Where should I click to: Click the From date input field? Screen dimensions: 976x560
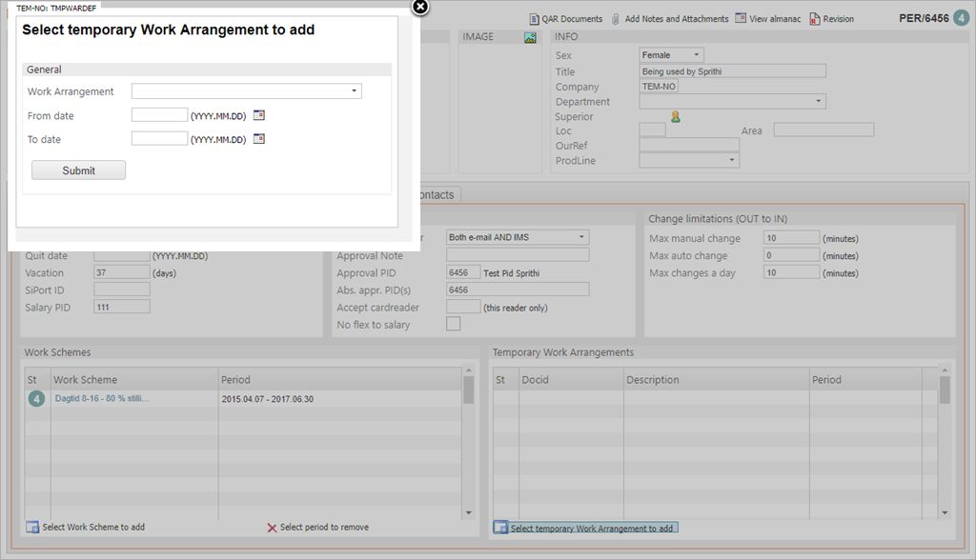159,115
